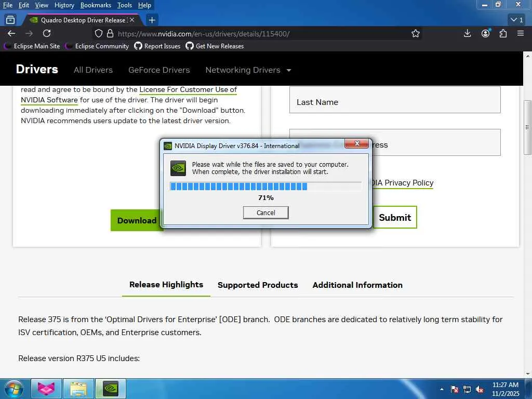
Task: Reload the page with the refresh icon
Action: click(x=47, y=33)
